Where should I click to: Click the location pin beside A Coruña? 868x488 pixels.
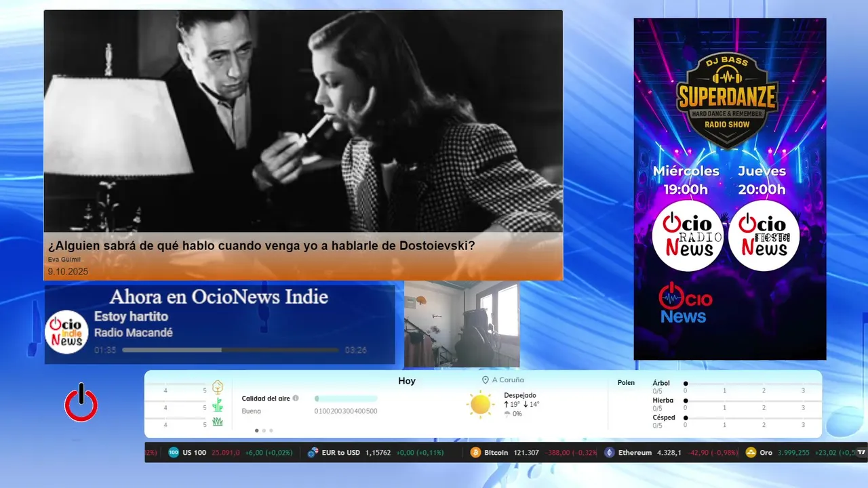(x=486, y=380)
